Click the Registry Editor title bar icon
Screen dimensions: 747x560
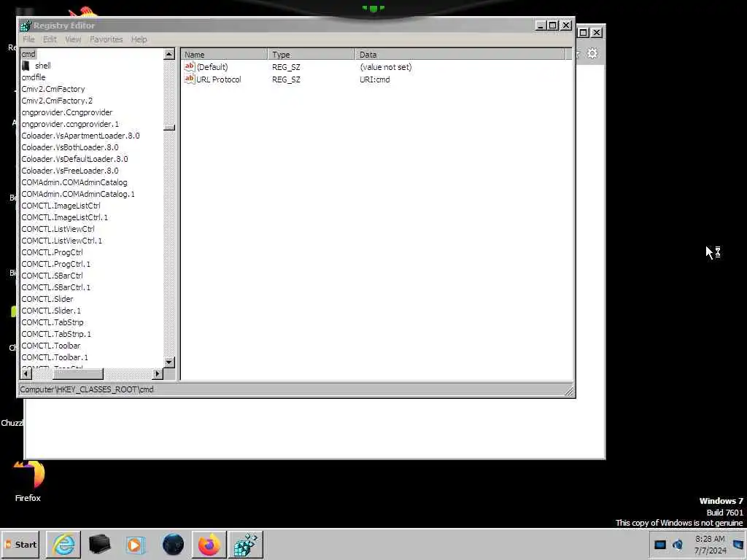pos(26,26)
